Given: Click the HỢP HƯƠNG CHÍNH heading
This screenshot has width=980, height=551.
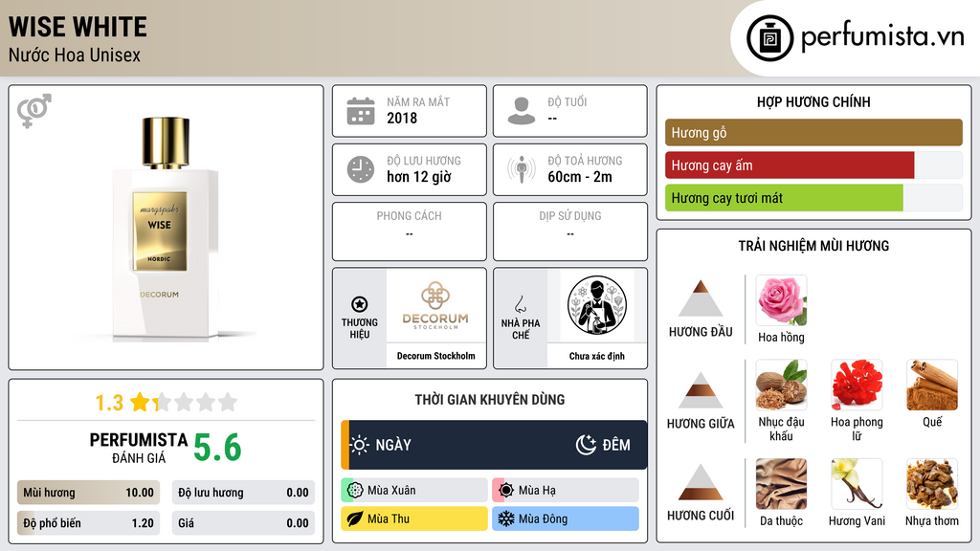Looking at the screenshot, I should [x=813, y=101].
